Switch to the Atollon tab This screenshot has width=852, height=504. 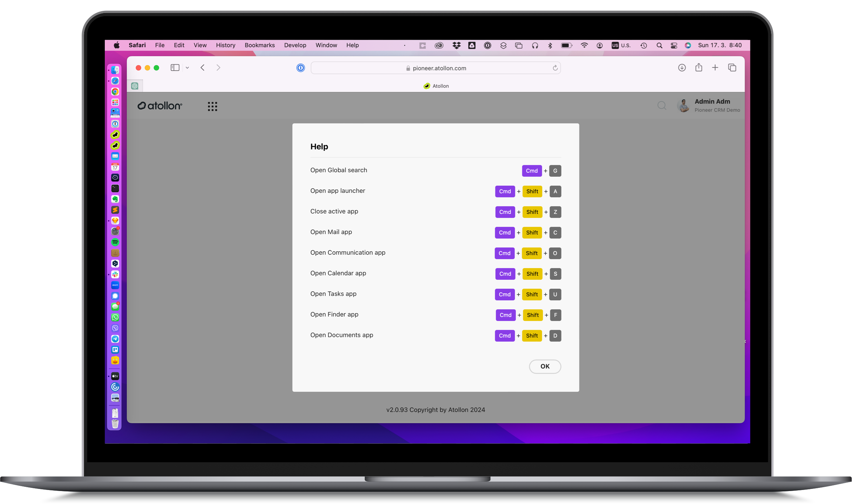point(436,86)
